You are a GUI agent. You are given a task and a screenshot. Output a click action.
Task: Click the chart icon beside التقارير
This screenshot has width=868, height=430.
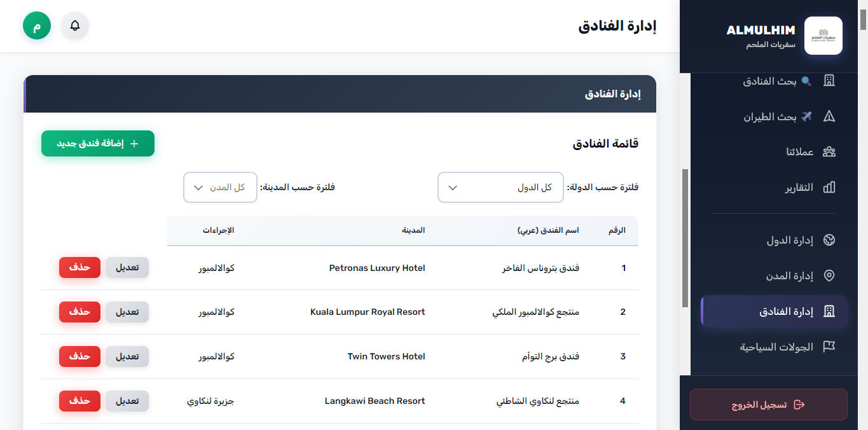(829, 188)
